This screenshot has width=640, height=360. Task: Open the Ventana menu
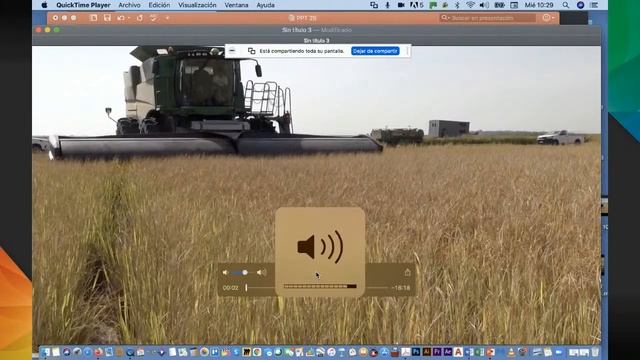click(236, 5)
